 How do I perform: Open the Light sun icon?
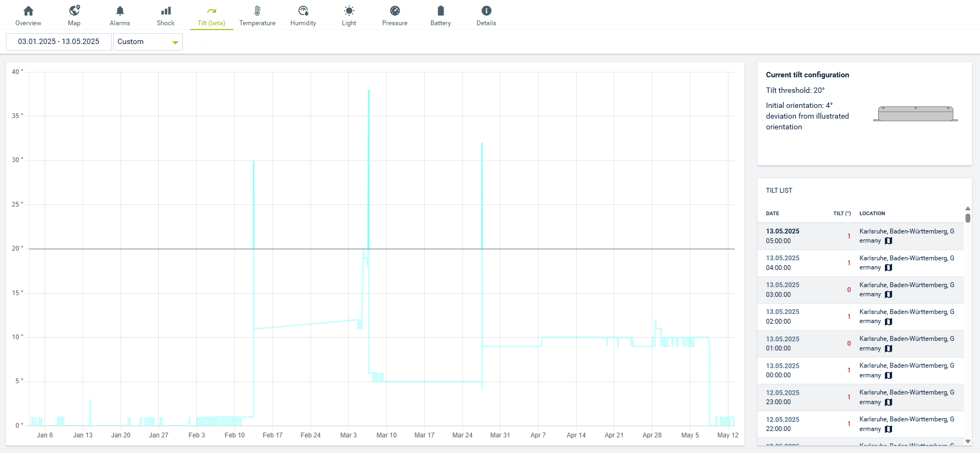[x=349, y=11]
